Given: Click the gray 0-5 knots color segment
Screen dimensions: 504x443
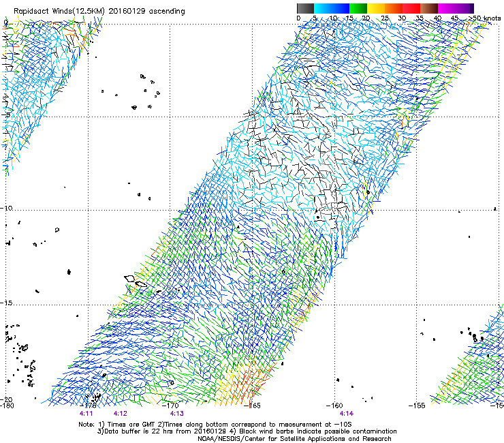Looking at the screenshot, I should click(305, 8).
